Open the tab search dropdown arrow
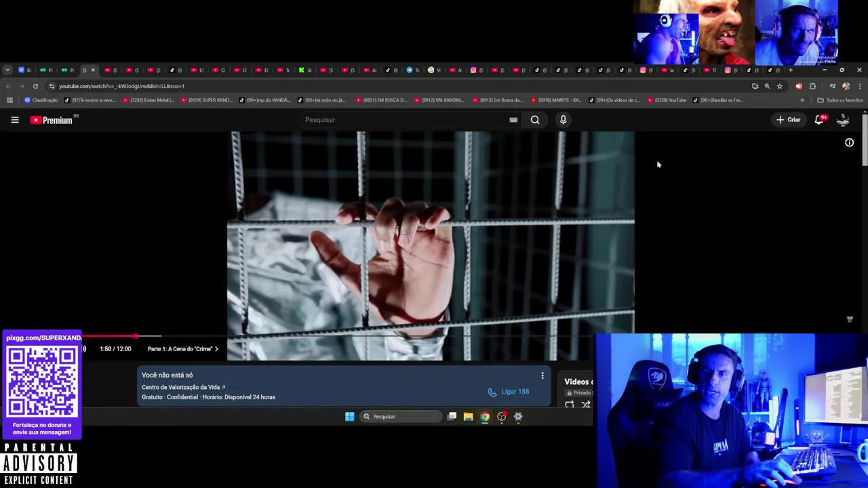 point(7,70)
